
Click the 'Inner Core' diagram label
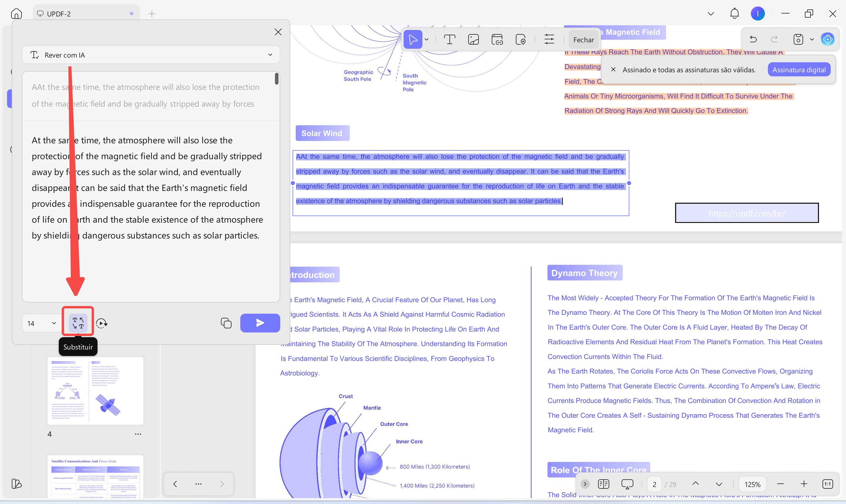coord(409,441)
